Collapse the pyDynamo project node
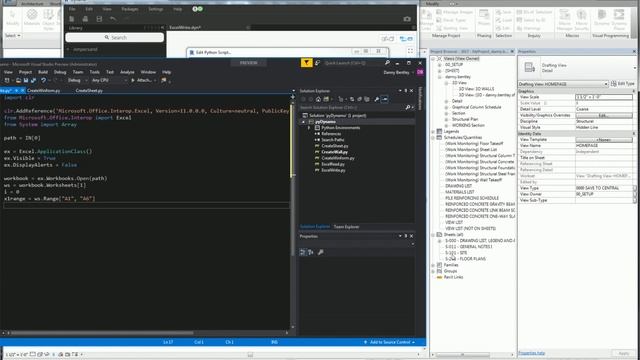The width and height of the screenshot is (640, 360). click(303, 122)
